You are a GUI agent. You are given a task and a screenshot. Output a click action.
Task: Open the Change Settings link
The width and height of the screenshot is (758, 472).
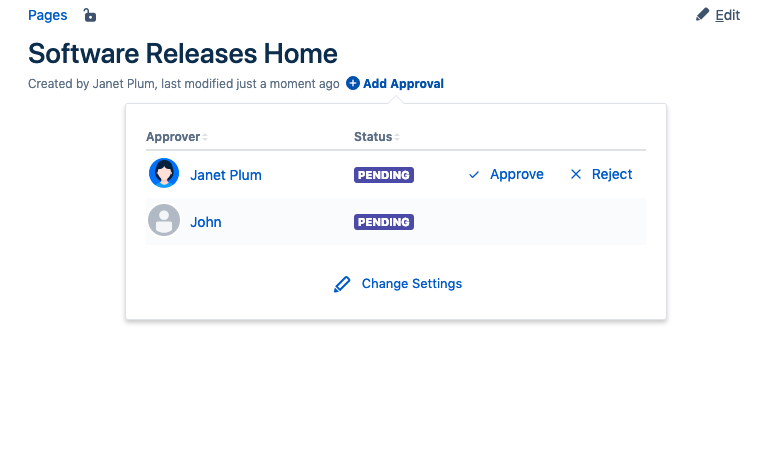(x=411, y=284)
